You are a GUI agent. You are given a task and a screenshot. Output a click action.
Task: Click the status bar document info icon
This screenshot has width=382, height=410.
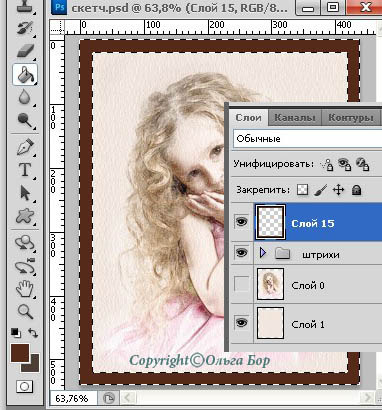109,398
